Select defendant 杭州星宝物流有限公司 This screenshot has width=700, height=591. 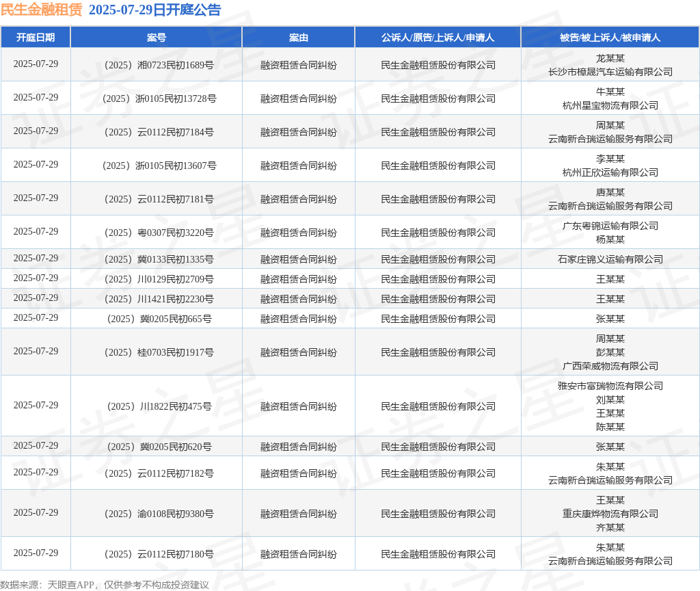point(610,105)
